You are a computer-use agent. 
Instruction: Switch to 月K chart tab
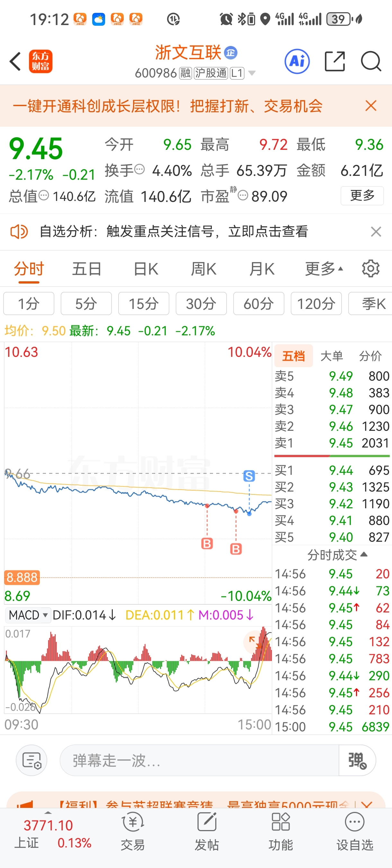point(262,269)
